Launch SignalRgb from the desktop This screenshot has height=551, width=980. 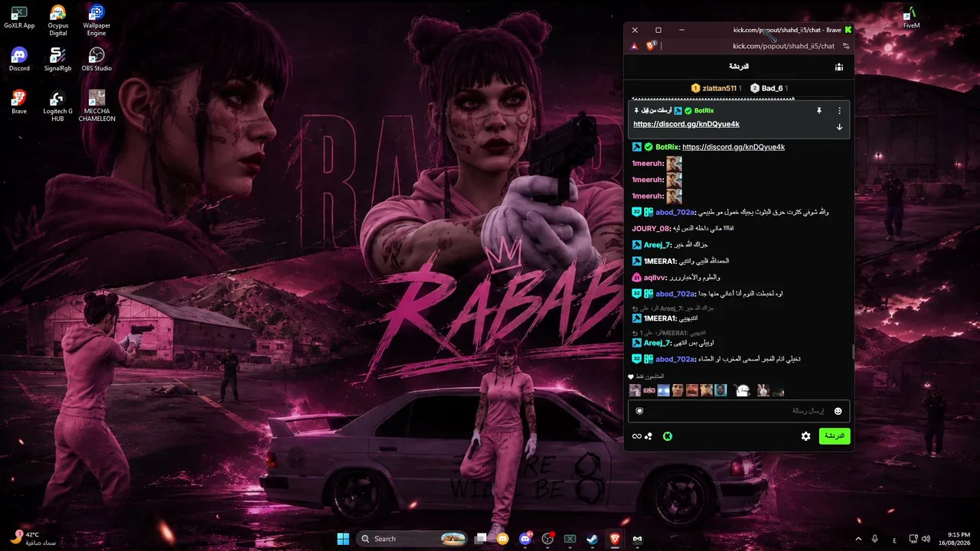[57, 60]
